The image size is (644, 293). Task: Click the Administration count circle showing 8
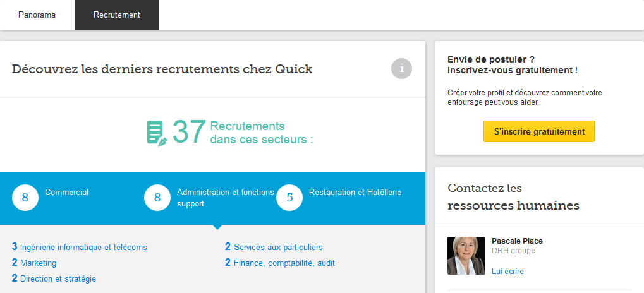point(157,198)
